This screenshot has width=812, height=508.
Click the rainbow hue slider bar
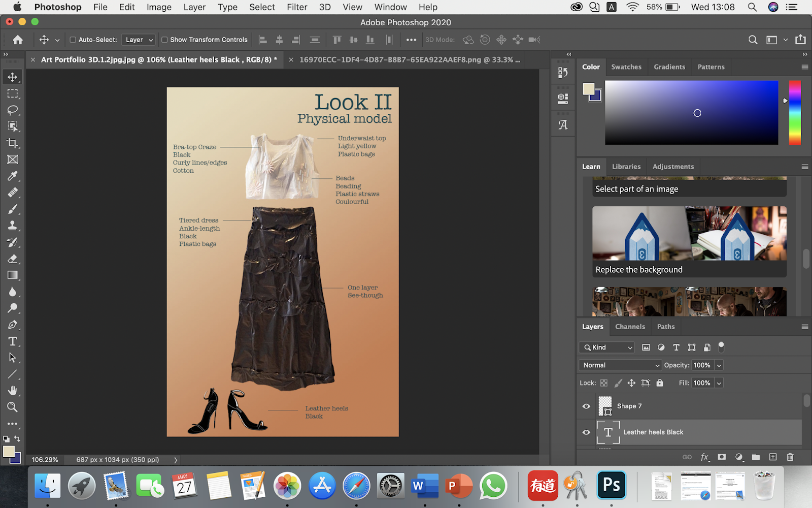(795, 113)
